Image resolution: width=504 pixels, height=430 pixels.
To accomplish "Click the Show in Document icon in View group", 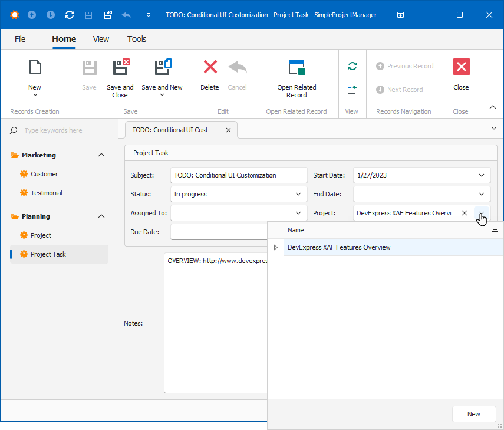I will click(353, 90).
